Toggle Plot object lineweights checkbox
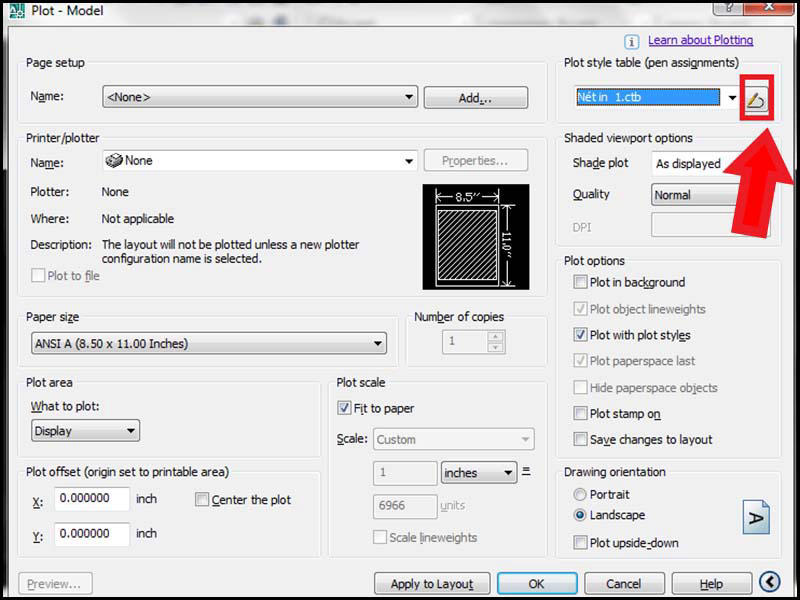This screenshot has width=800, height=600. (x=580, y=309)
